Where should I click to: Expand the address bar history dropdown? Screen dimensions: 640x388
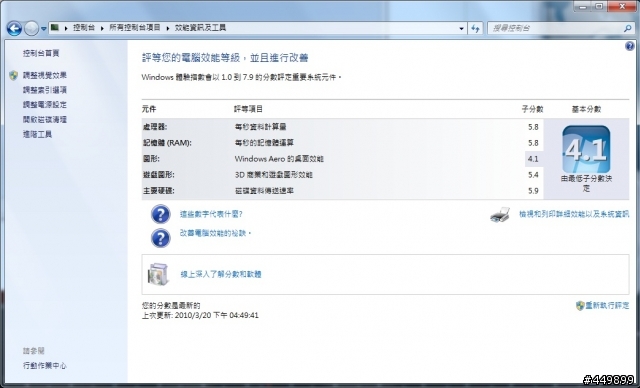(x=461, y=28)
